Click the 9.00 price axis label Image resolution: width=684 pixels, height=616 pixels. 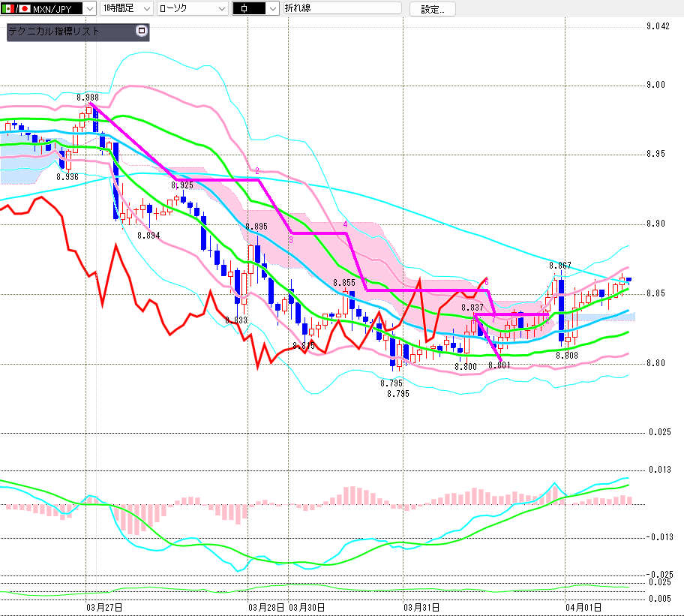tap(656, 85)
